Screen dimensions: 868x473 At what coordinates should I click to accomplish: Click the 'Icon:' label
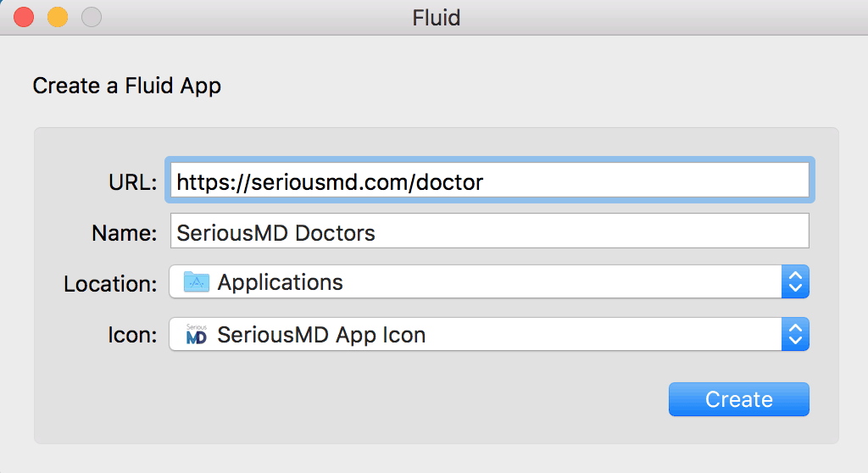(x=132, y=335)
